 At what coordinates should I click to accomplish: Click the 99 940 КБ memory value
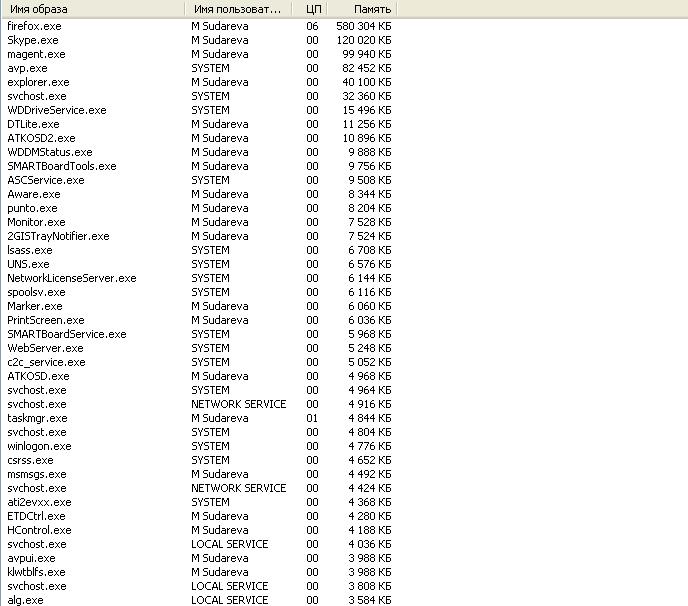point(367,54)
